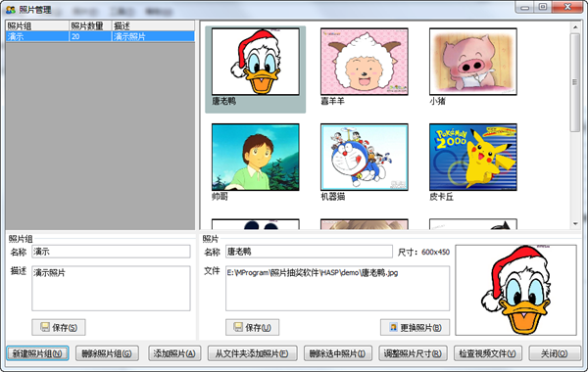
Task: Select the 皮卡丘 Pikachu thumbnail
Action: tap(473, 158)
